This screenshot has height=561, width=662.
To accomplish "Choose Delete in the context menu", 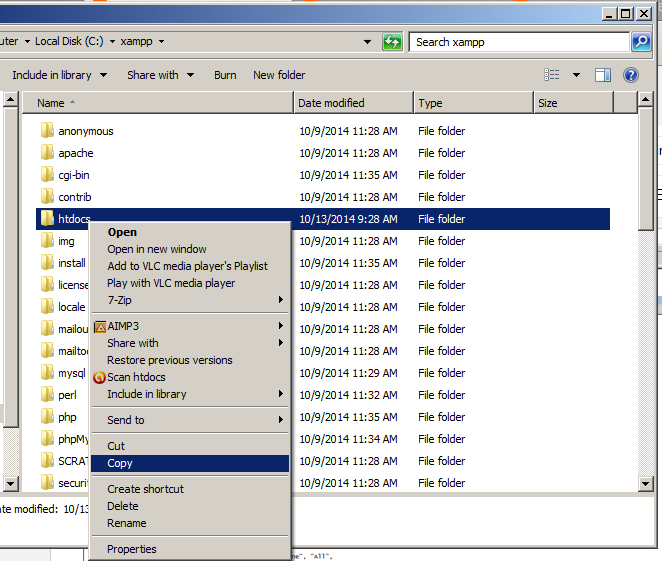I will (190, 506).
